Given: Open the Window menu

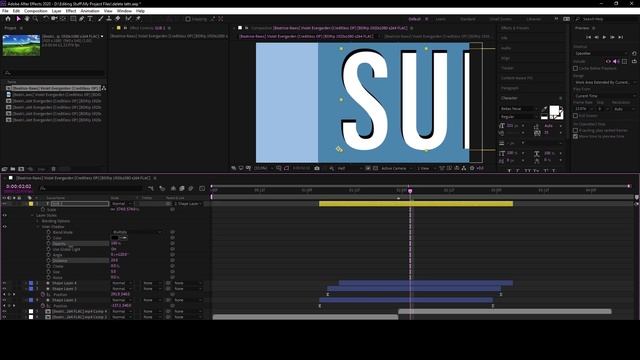Looking at the screenshot, I should pyautogui.click(x=124, y=11).
